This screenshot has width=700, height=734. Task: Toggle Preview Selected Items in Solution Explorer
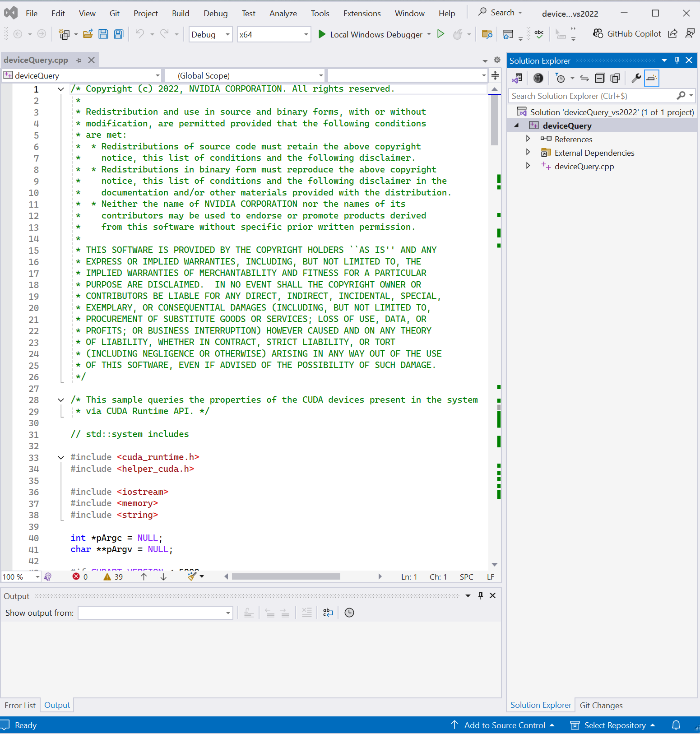click(651, 79)
